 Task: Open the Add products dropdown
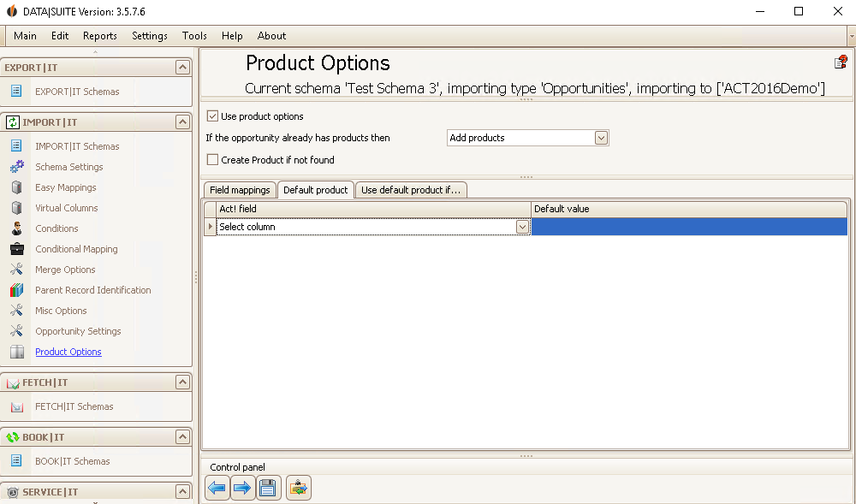click(601, 138)
